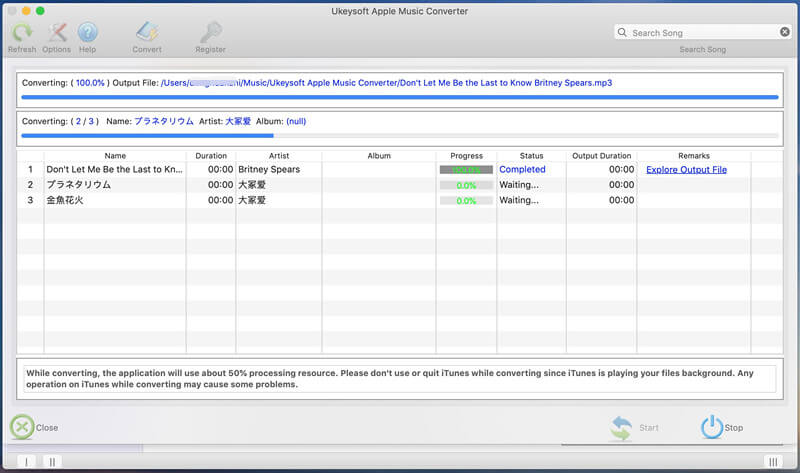Click the overall 2/3 conversion progress bar
Viewport: 800px width, 473px height.
(x=399, y=136)
